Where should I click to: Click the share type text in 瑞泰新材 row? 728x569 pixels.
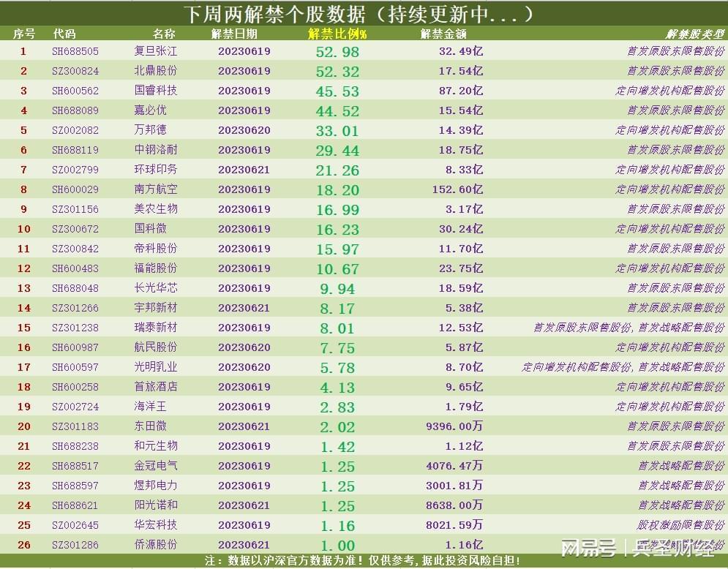click(x=629, y=328)
